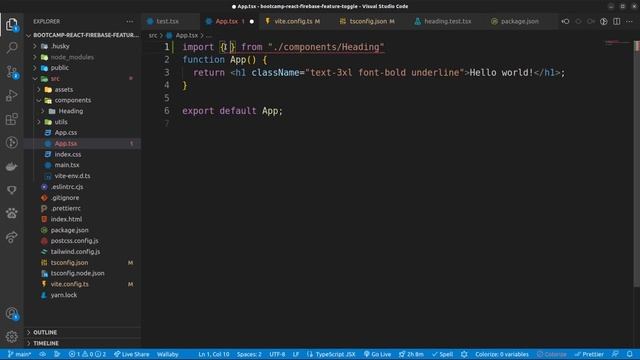Open the Manage gear menu
Viewport: 640px width, 360px height.
point(12,337)
